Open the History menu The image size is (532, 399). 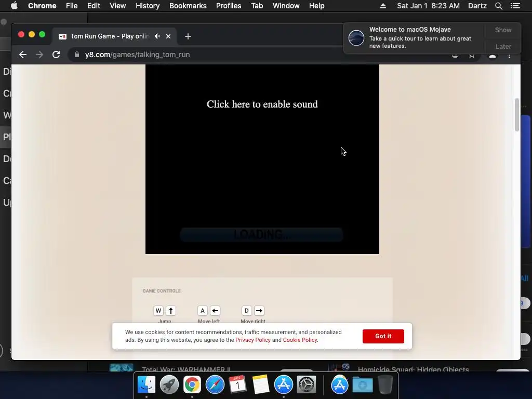tap(148, 6)
